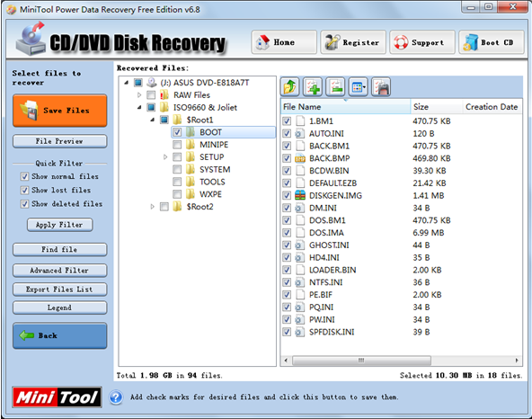Click the WXPE folder icon
This screenshot has width=532, height=419.
[191, 194]
